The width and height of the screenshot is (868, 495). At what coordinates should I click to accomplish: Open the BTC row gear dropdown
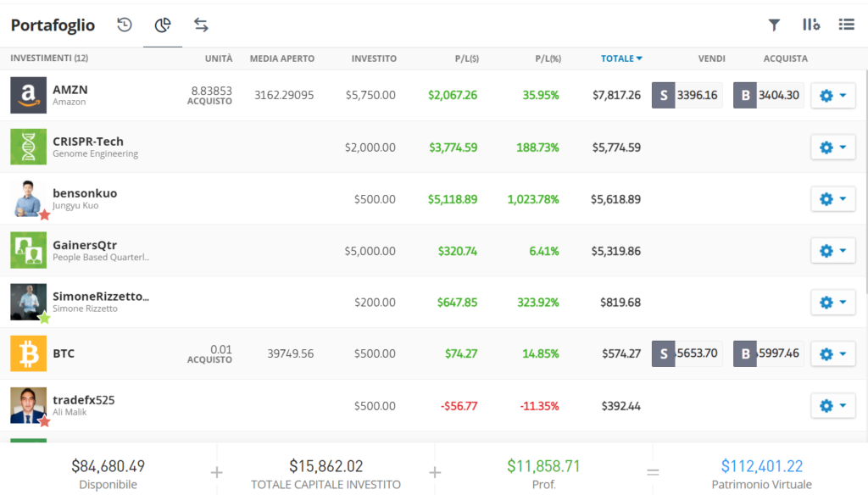pyautogui.click(x=833, y=353)
